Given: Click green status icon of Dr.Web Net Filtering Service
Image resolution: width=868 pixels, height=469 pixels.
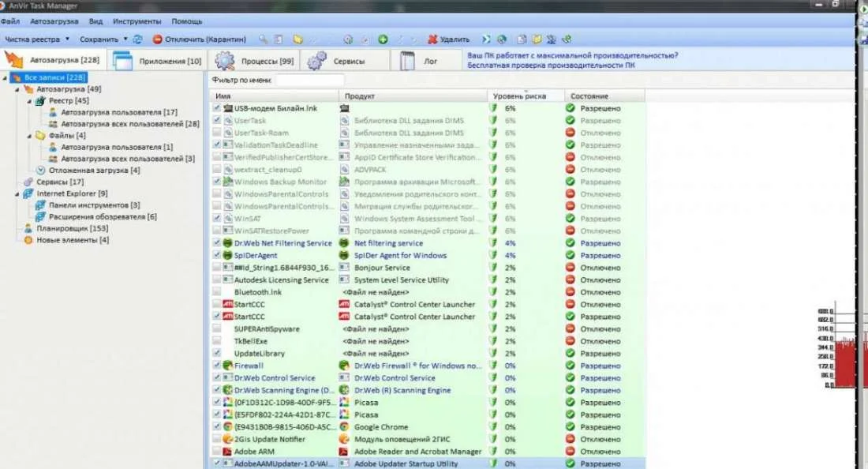Looking at the screenshot, I should [x=571, y=243].
